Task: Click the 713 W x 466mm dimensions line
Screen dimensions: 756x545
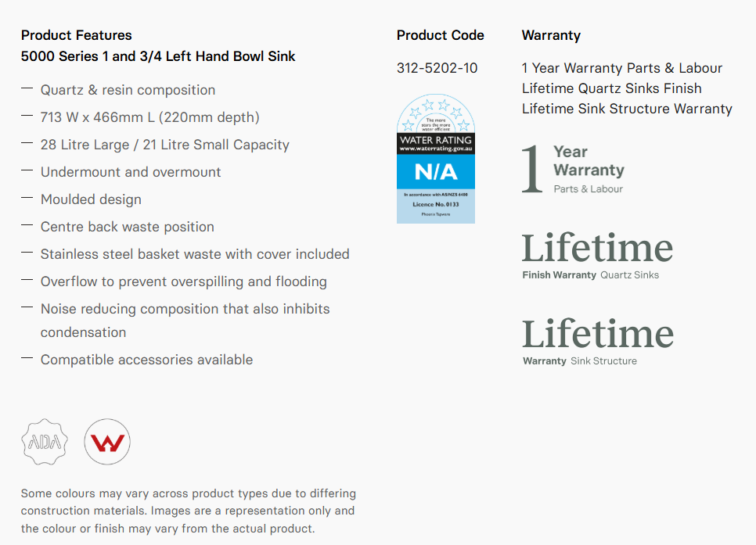Action: (149, 117)
